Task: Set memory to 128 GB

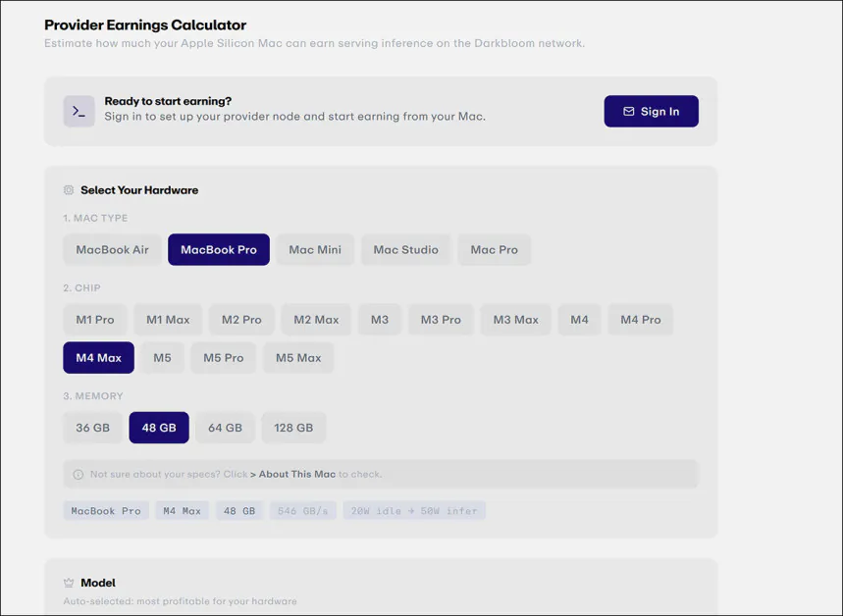Action: (293, 428)
